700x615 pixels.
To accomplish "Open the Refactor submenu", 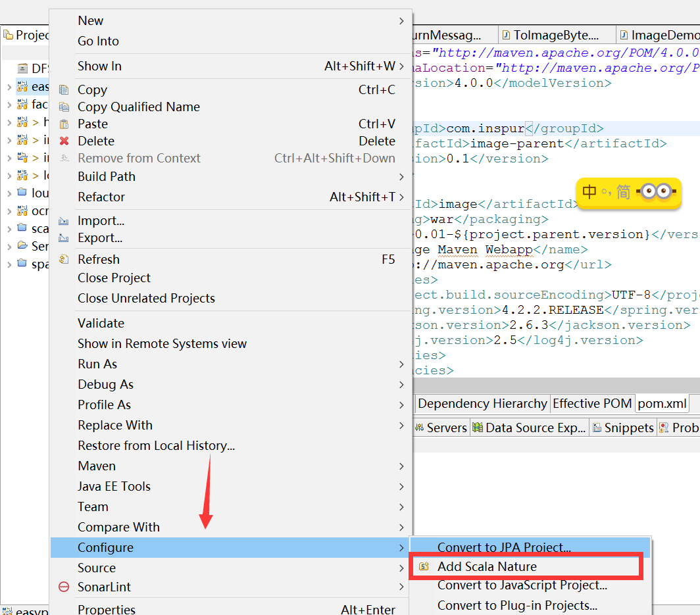I will (x=231, y=197).
